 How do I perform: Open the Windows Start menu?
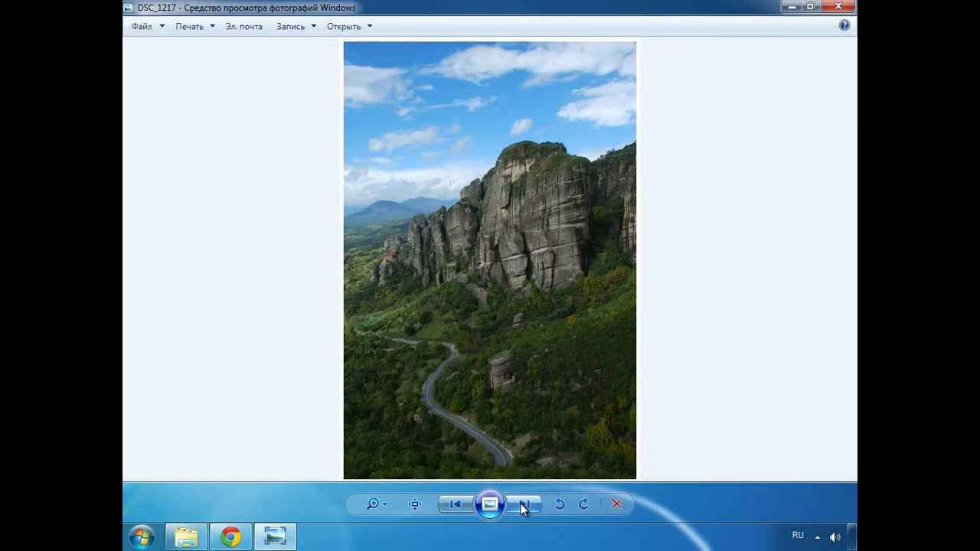click(142, 537)
